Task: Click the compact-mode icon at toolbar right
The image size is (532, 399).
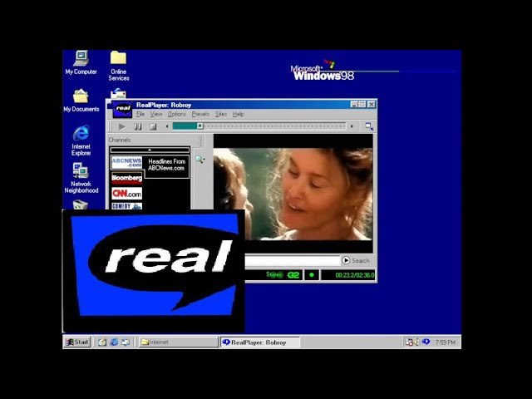Action: [x=369, y=126]
